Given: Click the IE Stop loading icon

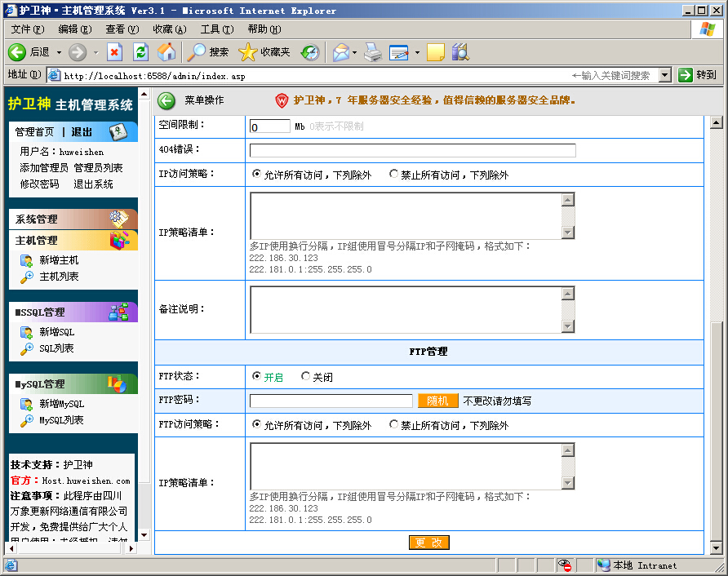Looking at the screenshot, I should [x=114, y=52].
